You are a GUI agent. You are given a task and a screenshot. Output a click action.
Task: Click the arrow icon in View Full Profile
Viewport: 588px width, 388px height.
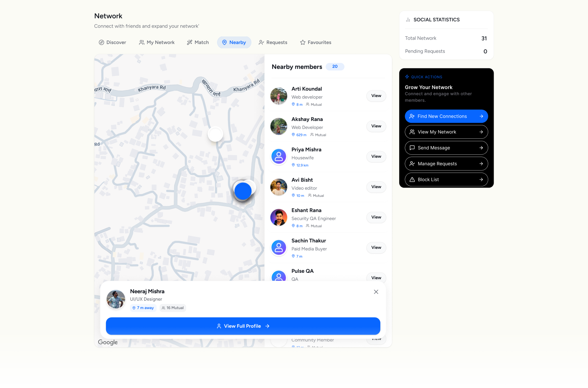[268, 326]
